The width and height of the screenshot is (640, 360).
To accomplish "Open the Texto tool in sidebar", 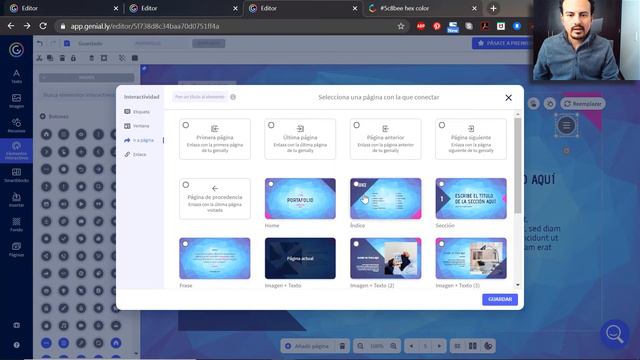I will point(16,76).
